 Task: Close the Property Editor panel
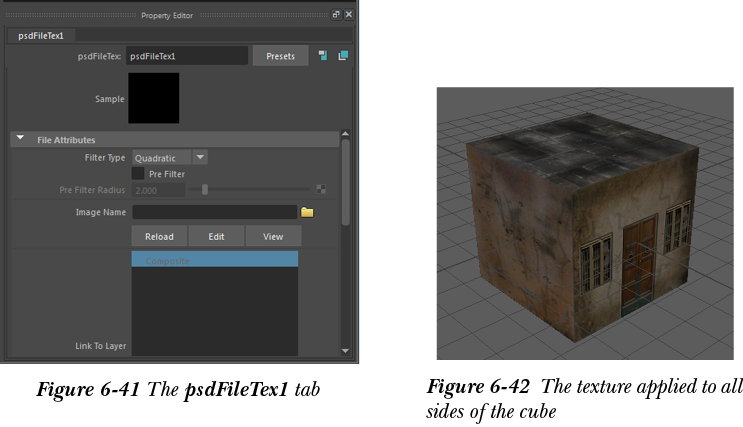[x=348, y=16]
